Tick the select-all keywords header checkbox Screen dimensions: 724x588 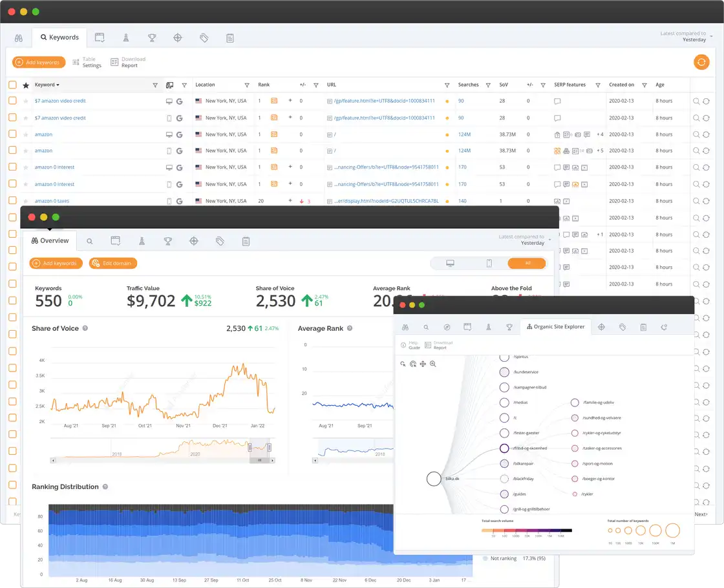[12, 85]
